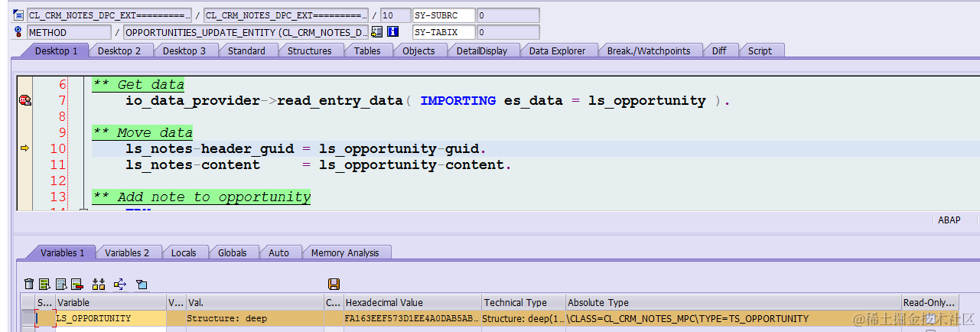980x332 pixels.
Task: Open the Structures tab
Action: point(309,50)
